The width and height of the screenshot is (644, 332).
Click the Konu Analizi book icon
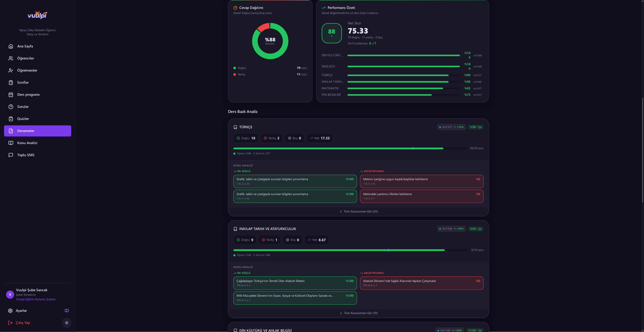11,143
